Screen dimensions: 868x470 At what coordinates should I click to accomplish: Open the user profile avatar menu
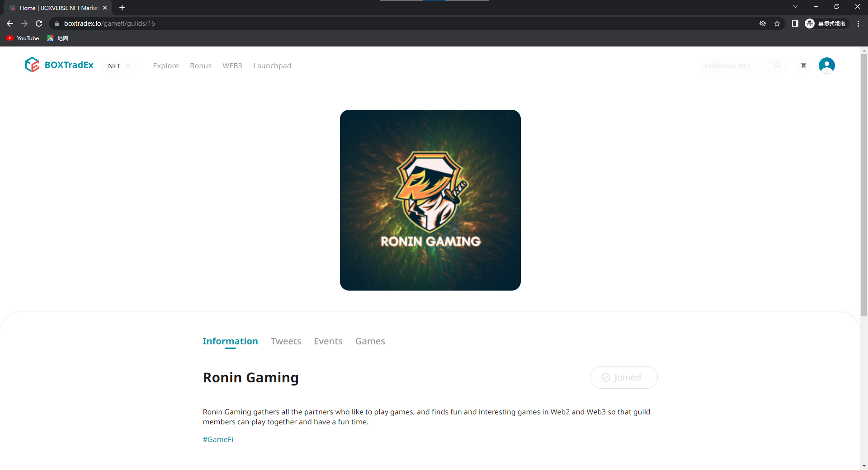[x=826, y=66]
